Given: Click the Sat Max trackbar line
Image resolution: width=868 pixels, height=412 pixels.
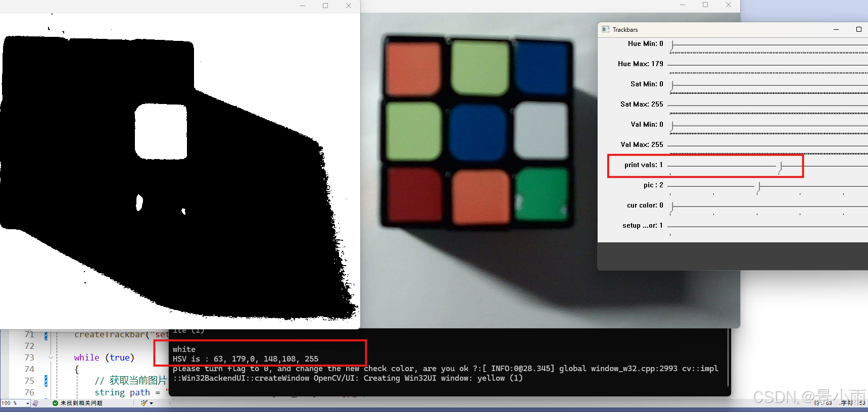Looking at the screenshot, I should click(768, 106).
